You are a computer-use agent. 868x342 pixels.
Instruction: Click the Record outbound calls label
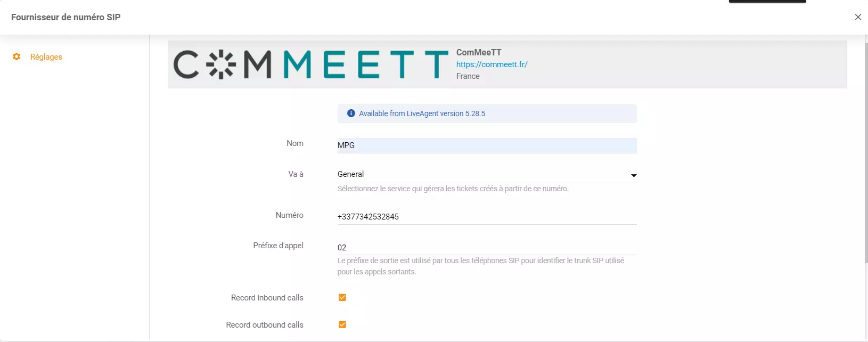click(264, 325)
